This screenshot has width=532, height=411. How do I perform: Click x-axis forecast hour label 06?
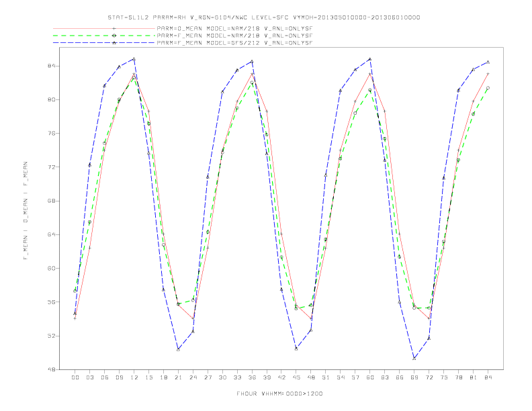point(105,377)
